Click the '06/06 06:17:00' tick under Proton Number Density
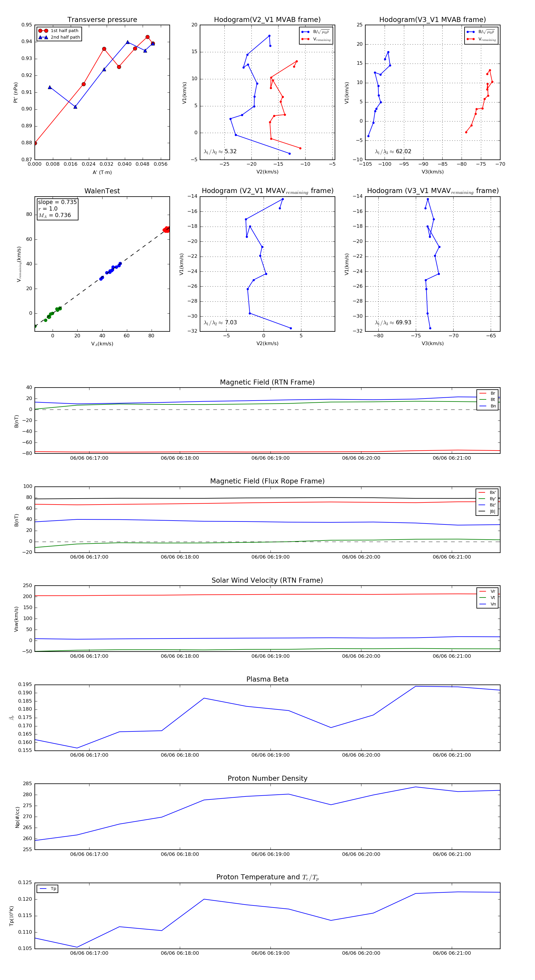Screen dimensions: 535x980 (89, 854)
